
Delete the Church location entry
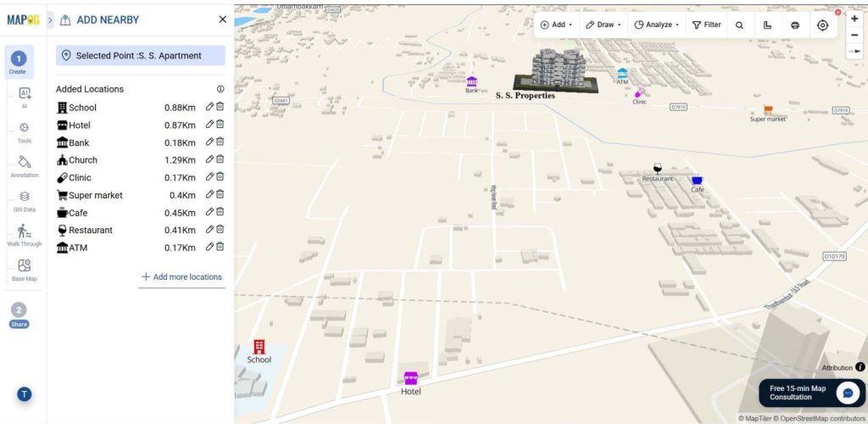coord(220,159)
